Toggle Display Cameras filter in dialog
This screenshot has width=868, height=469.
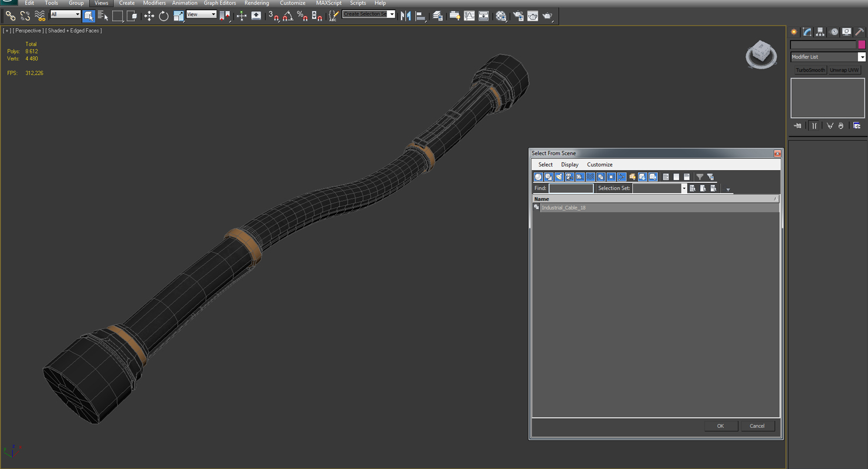click(569, 177)
